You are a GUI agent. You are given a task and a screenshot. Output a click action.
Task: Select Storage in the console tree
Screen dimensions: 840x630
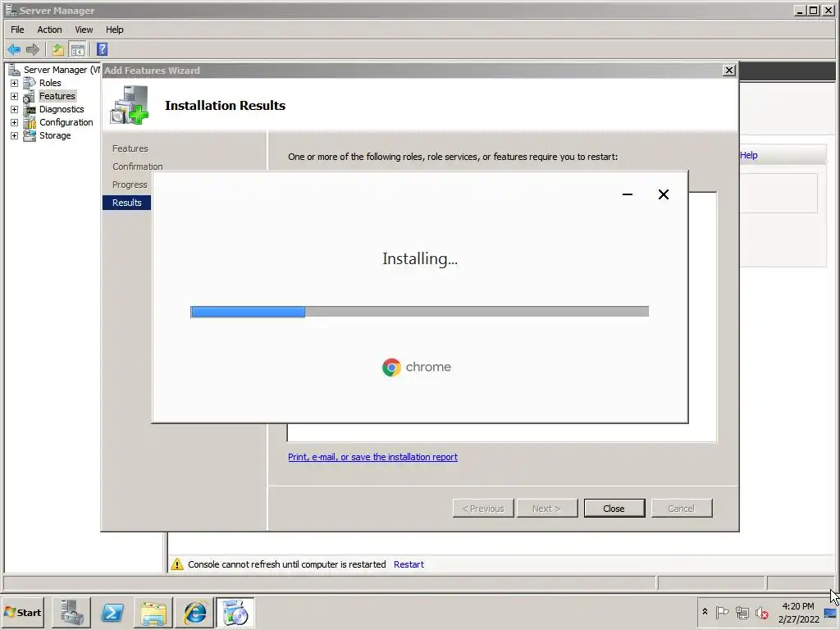(55, 135)
